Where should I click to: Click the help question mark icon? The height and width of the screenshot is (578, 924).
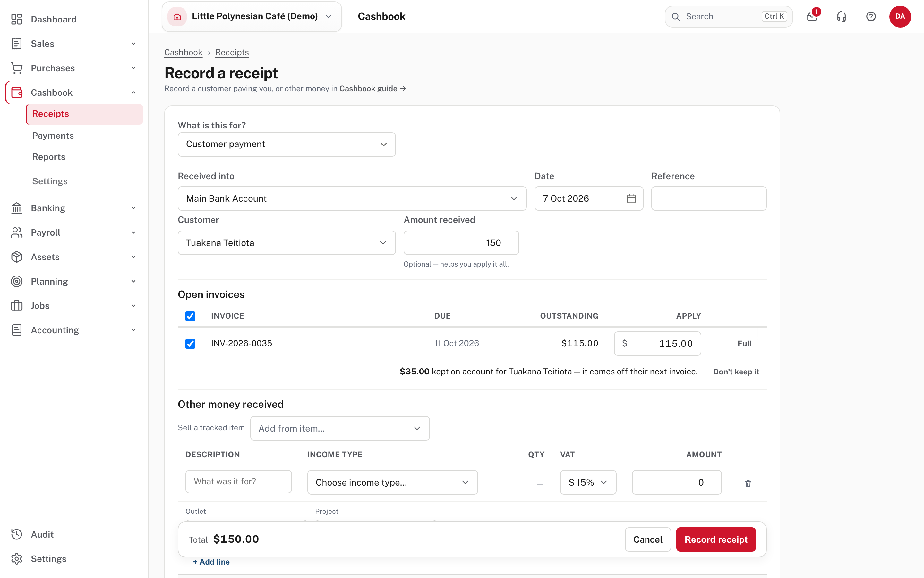pyautogui.click(x=871, y=16)
